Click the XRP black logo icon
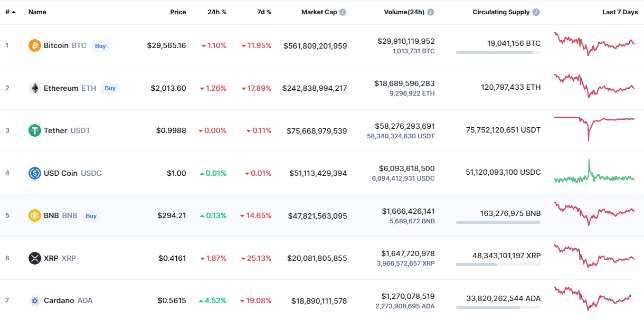Screen dimensions: 644x320 [35, 258]
